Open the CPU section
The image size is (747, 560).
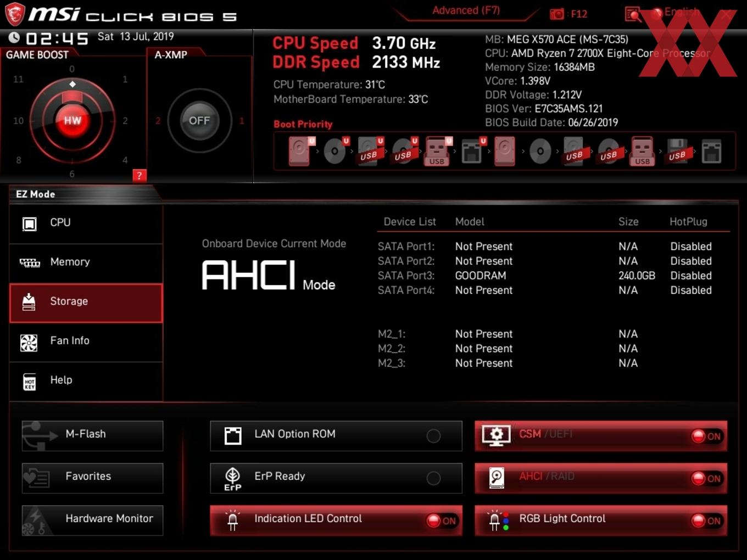coord(86,223)
